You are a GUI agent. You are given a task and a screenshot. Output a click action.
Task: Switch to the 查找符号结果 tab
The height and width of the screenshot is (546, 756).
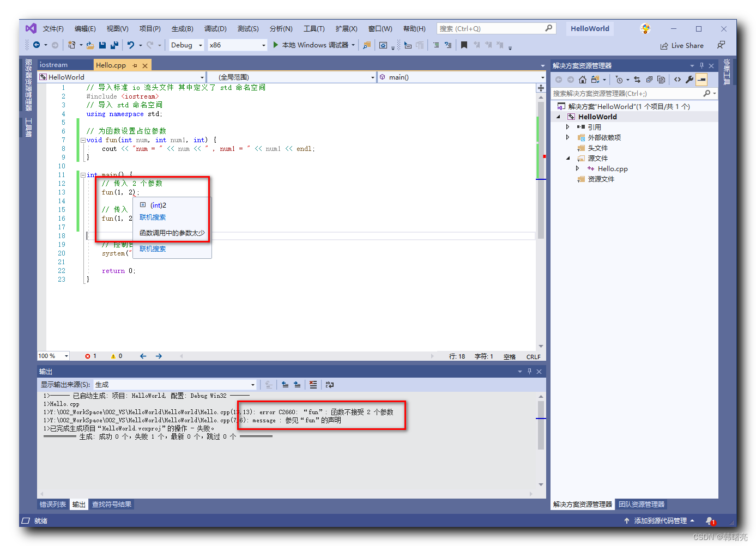click(x=112, y=505)
